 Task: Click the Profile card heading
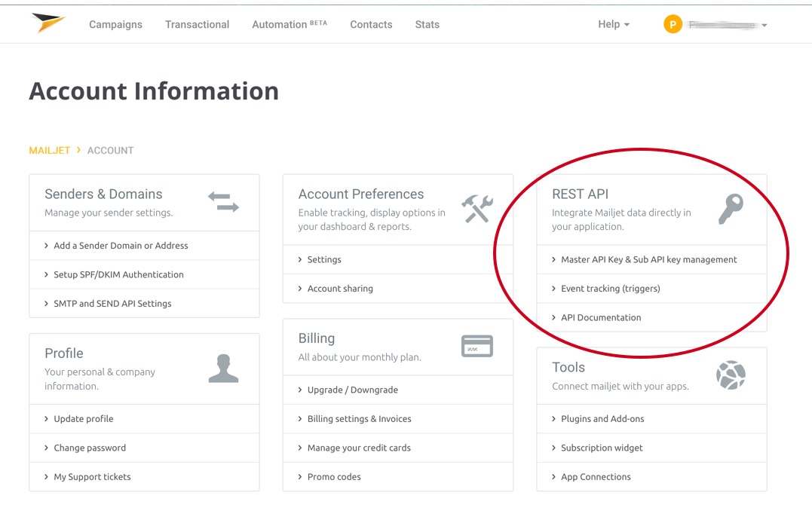(63, 353)
